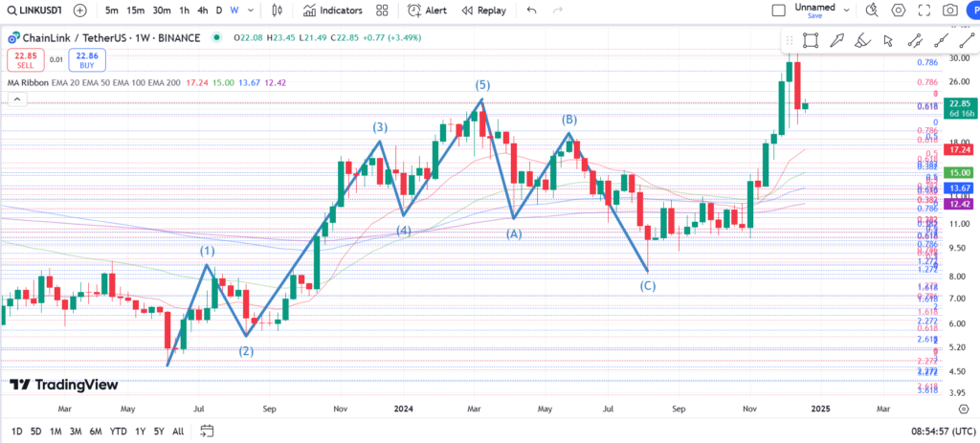
Task: Click the blue BUY 22.86 button
Action: (87, 60)
